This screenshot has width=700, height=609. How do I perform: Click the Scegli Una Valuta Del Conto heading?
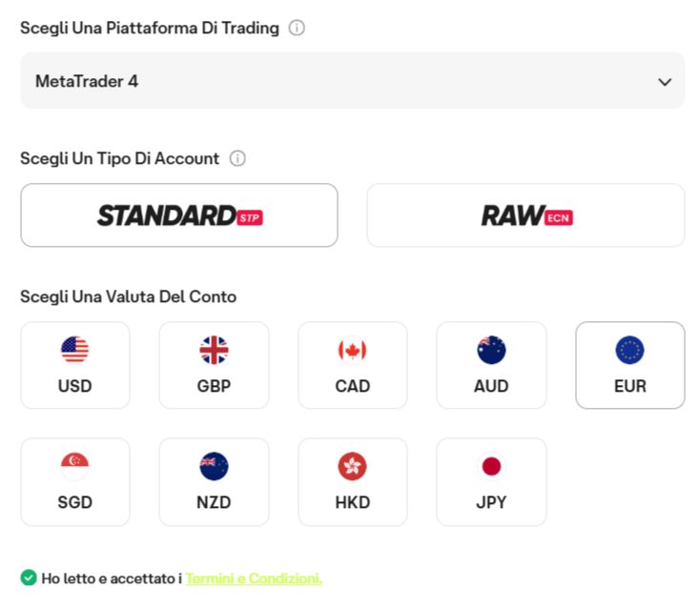[128, 296]
